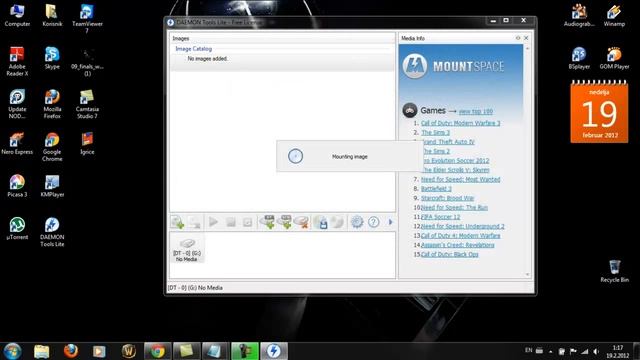This screenshot has height=360, width=640.
Task: Click the Mount play button in toolbar
Action: coord(213,222)
